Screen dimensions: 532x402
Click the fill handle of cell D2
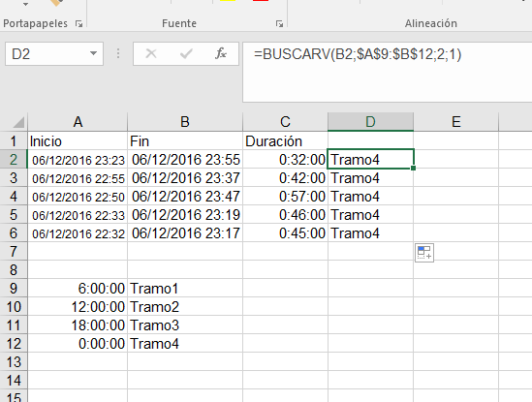point(413,168)
